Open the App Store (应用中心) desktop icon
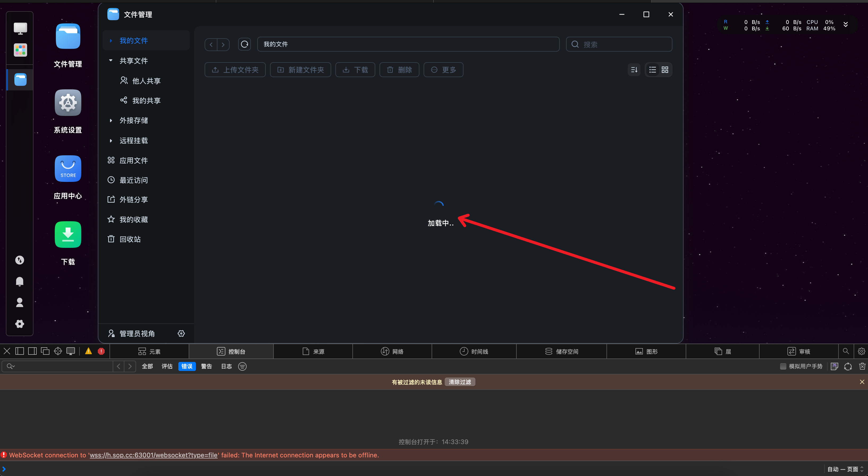The width and height of the screenshot is (868, 476). point(68,169)
